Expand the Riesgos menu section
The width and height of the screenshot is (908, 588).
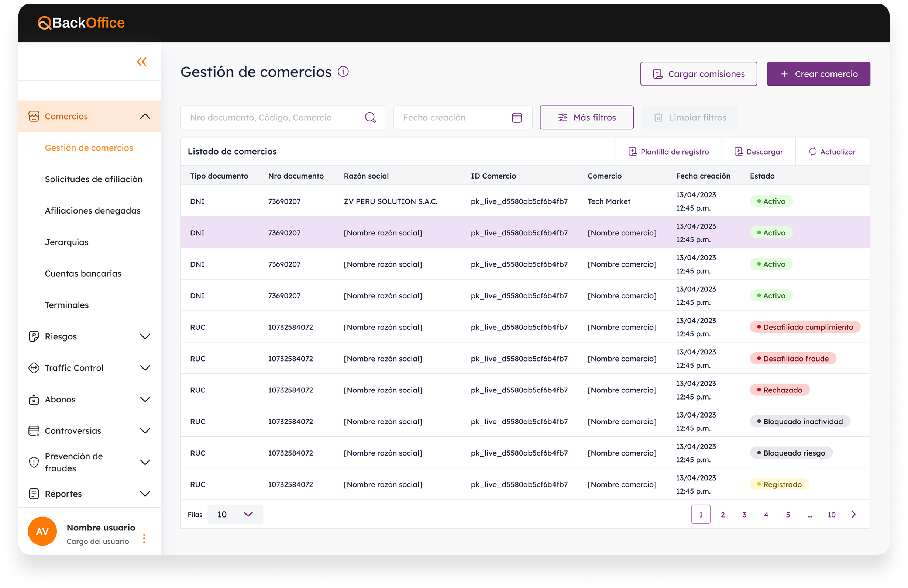145,336
